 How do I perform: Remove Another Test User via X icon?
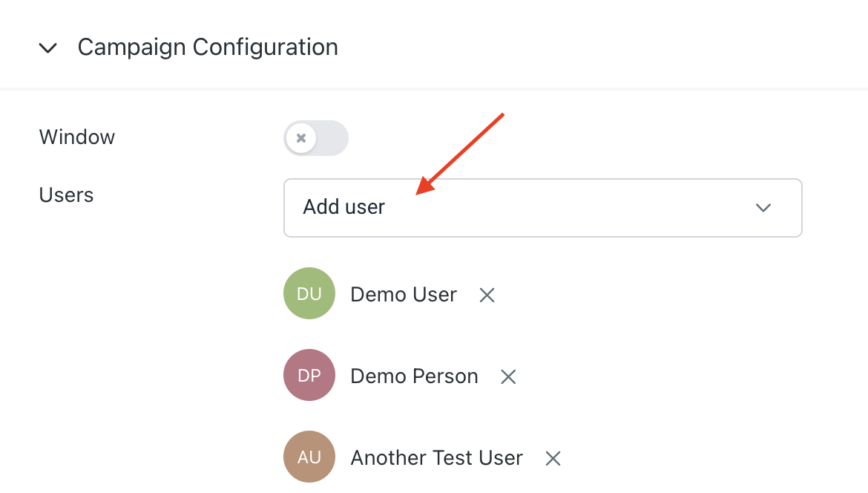553,459
